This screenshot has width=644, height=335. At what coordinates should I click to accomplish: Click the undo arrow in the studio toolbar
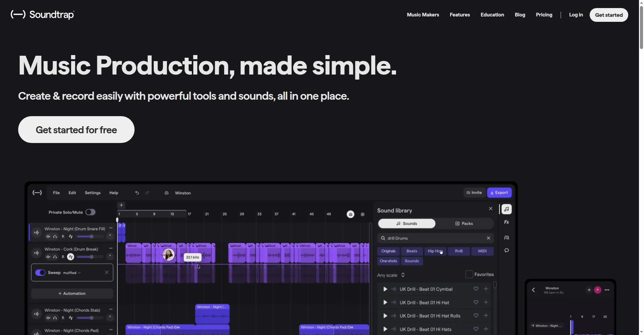click(x=137, y=193)
